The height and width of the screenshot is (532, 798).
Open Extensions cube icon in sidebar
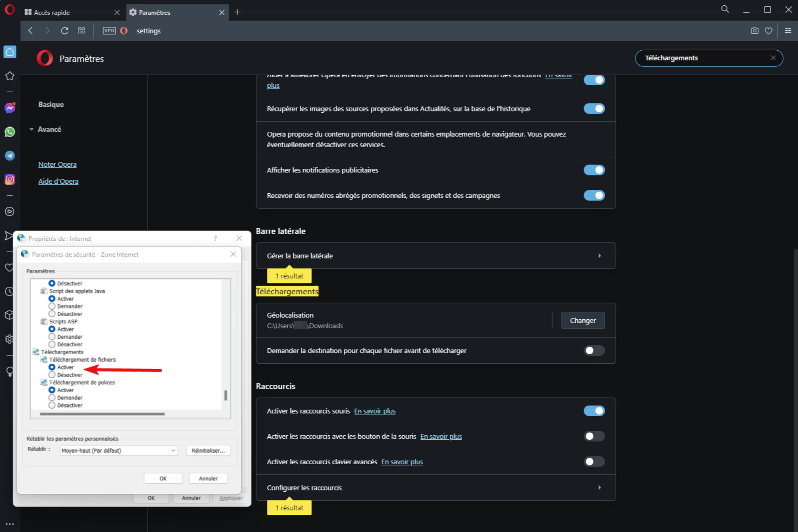pos(10,315)
